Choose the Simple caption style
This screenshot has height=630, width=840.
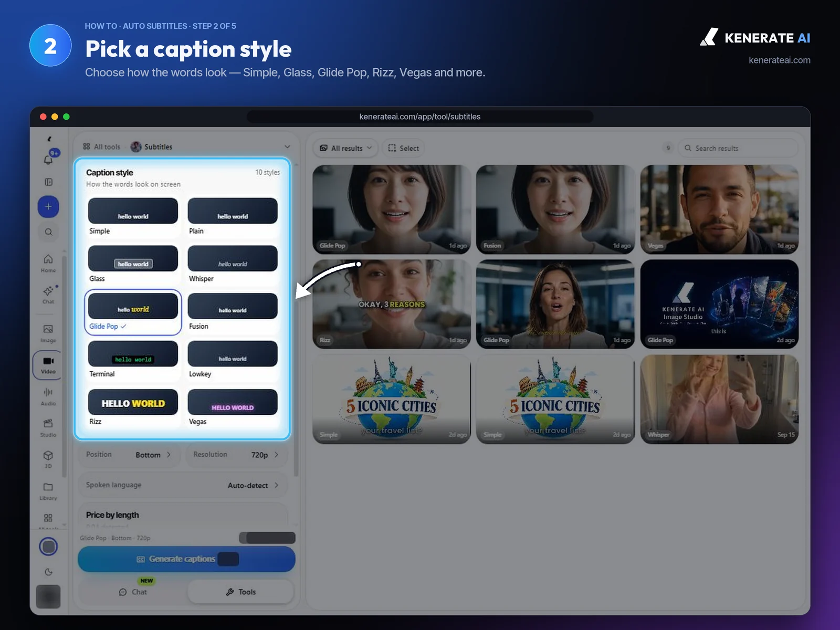click(x=133, y=217)
